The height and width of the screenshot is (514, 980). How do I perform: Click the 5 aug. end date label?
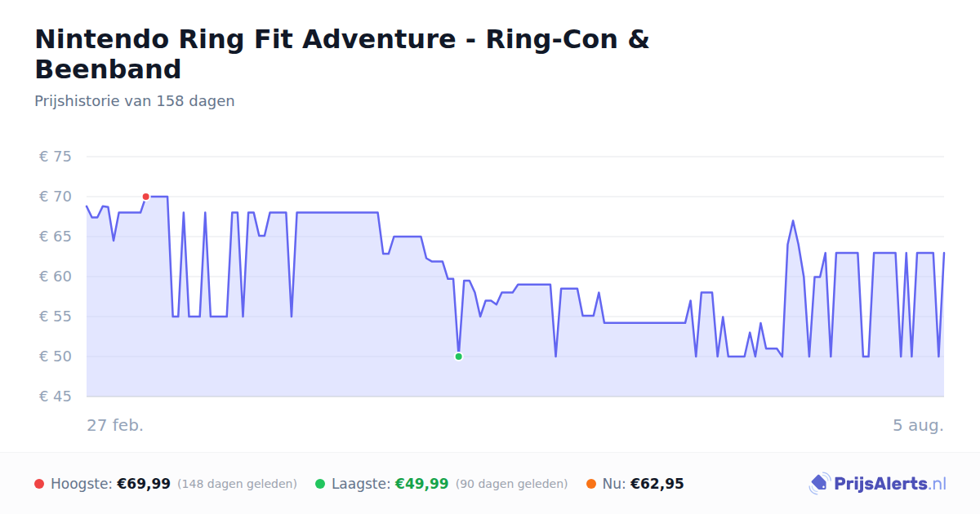point(918,425)
